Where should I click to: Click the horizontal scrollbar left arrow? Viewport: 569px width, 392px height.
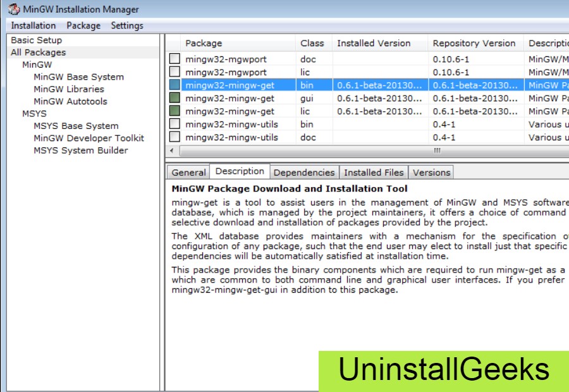tap(171, 150)
